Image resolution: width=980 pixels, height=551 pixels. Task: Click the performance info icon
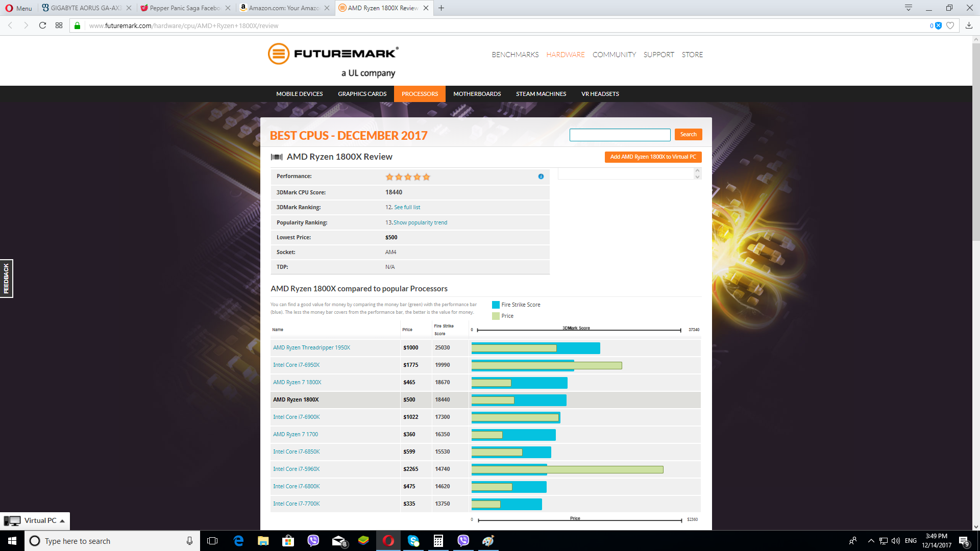pos(541,177)
